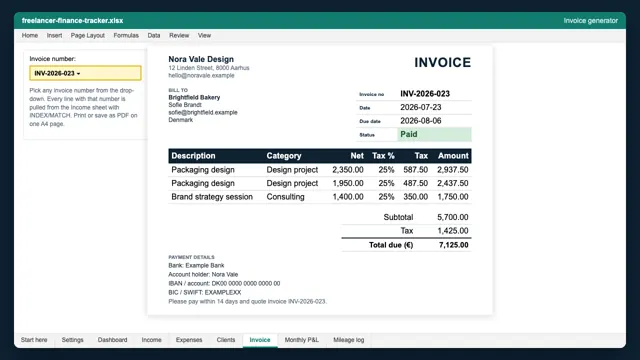Open the Insert menu
Viewport: 640px width, 360px height.
54,36
